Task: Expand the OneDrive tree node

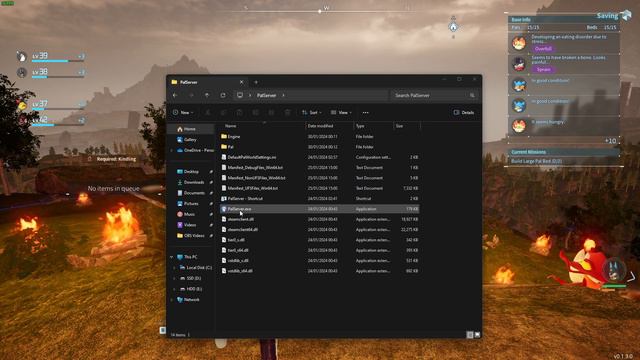Action: [172, 150]
